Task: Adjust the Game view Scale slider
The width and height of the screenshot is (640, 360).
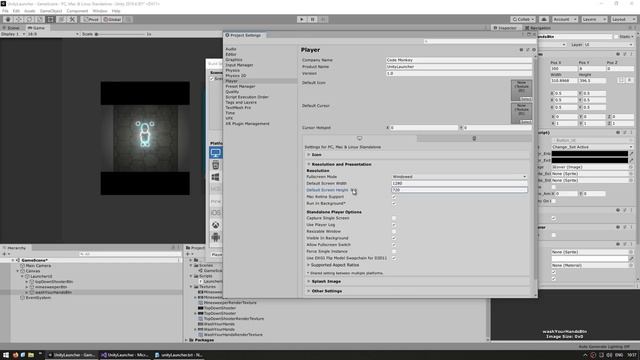Action: pos(120,34)
